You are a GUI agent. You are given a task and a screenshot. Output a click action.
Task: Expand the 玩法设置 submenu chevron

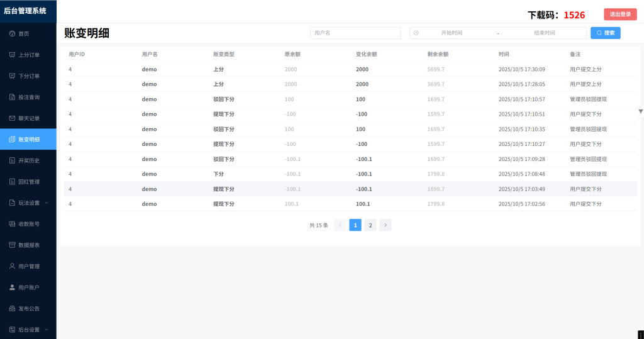coord(47,203)
